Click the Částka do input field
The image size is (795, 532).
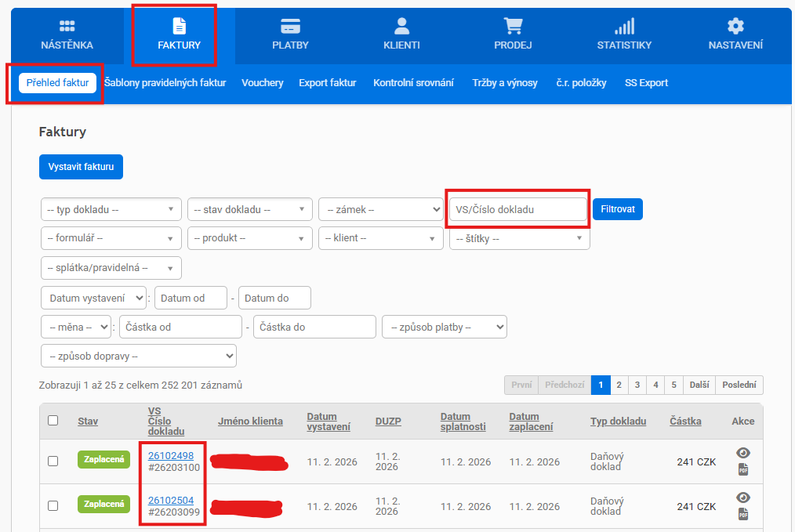[314, 327]
